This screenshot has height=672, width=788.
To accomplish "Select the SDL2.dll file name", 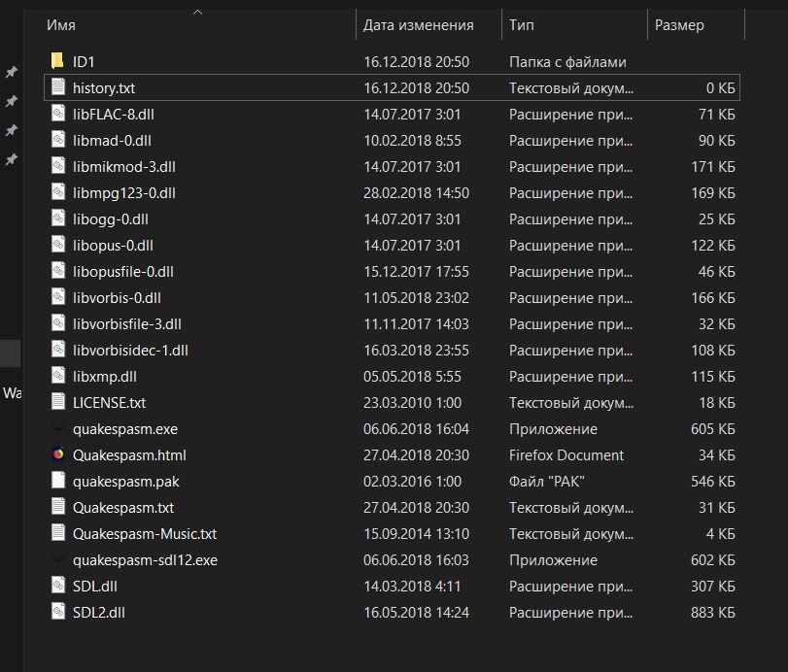I will [98, 613].
